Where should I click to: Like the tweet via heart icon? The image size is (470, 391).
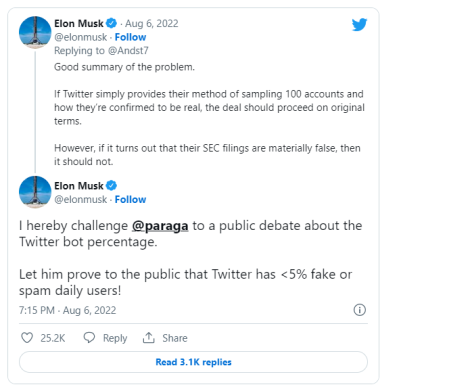[27, 338]
